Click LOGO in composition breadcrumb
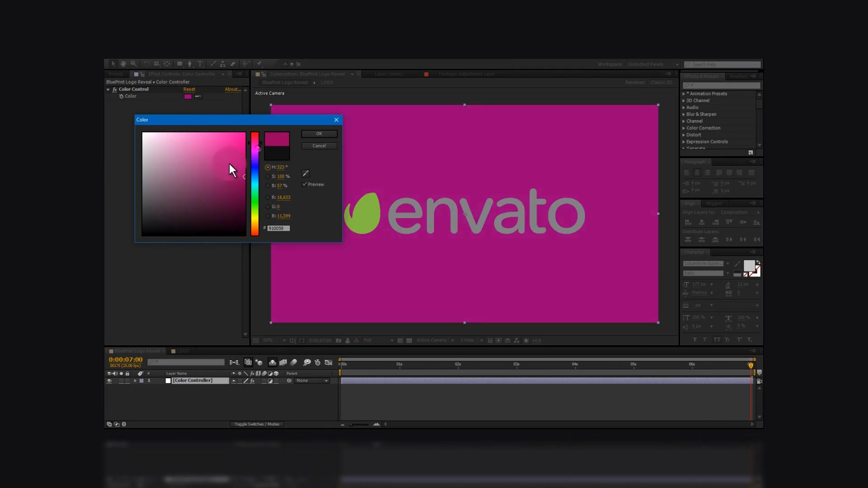The image size is (868, 488). 327,83
